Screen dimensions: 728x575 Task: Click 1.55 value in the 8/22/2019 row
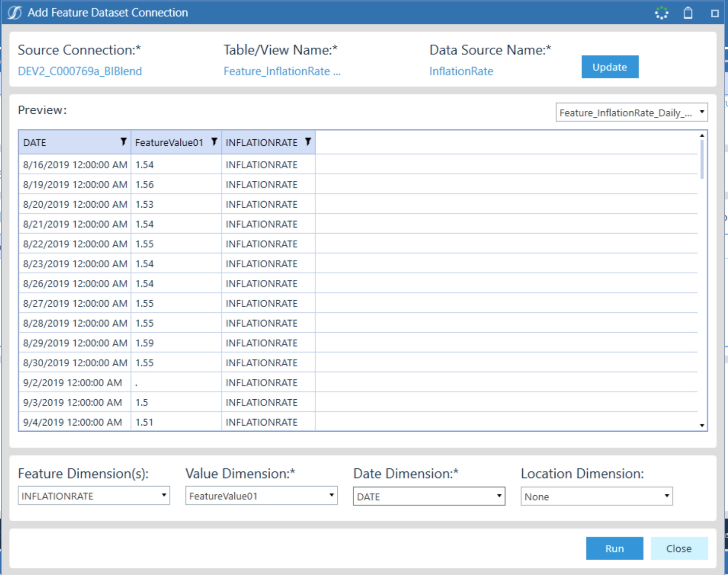176,244
